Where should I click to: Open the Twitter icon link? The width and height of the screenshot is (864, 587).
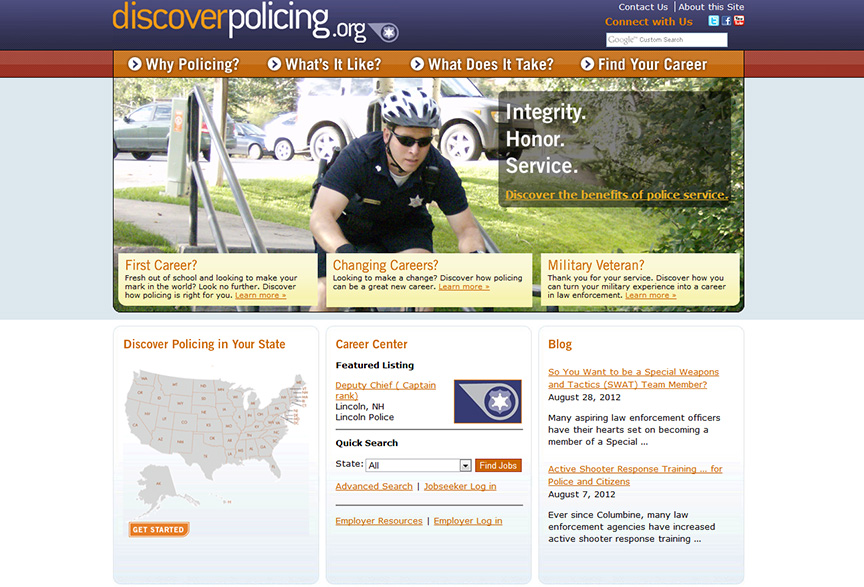pos(714,21)
